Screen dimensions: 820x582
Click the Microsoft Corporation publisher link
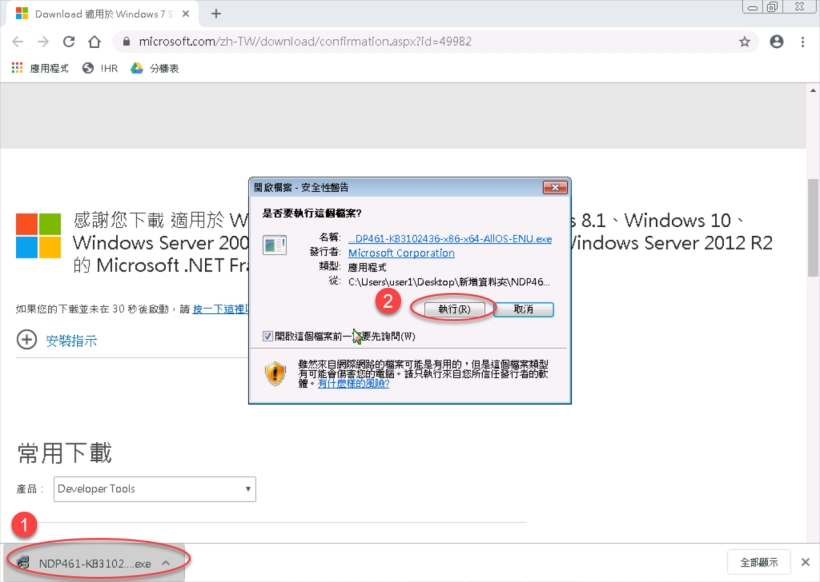pos(401,253)
